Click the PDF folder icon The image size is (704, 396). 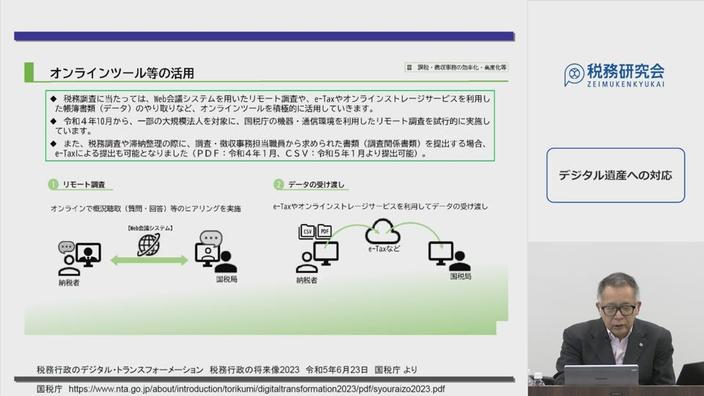[x=324, y=231]
